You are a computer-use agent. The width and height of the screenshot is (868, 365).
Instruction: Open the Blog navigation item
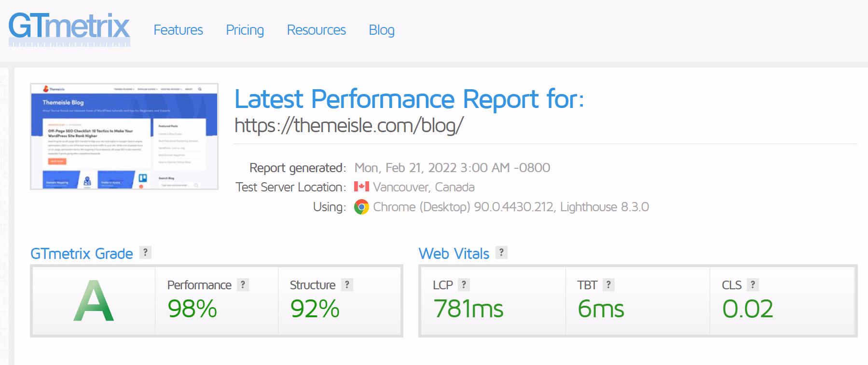tap(381, 30)
